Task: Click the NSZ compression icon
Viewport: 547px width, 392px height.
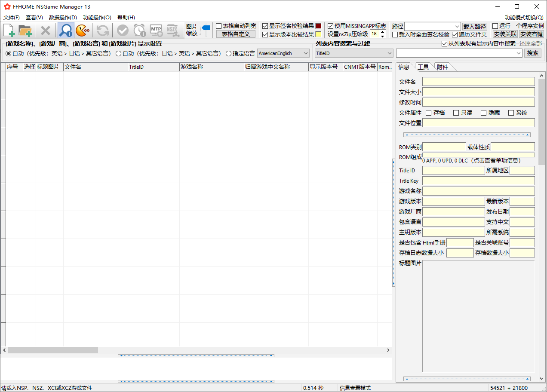Action: (172, 30)
